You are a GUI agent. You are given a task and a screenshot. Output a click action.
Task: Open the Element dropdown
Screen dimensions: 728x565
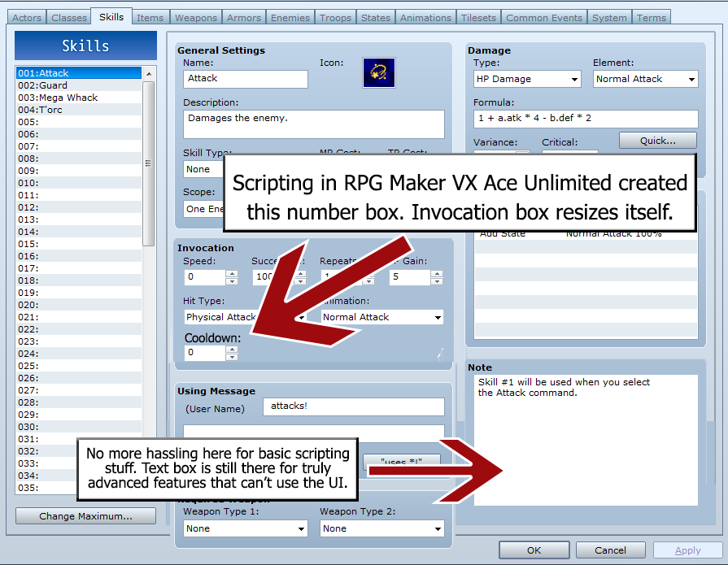click(646, 79)
